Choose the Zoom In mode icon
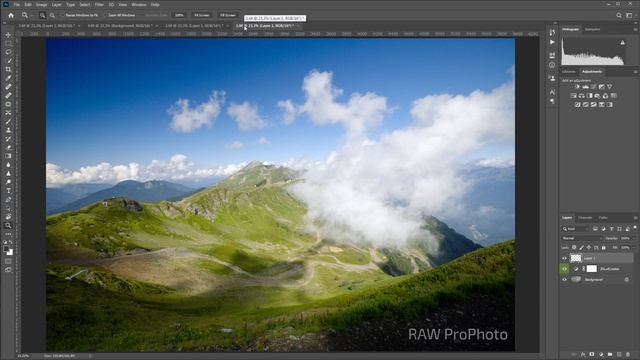This screenshot has height=360, width=640. [42, 15]
